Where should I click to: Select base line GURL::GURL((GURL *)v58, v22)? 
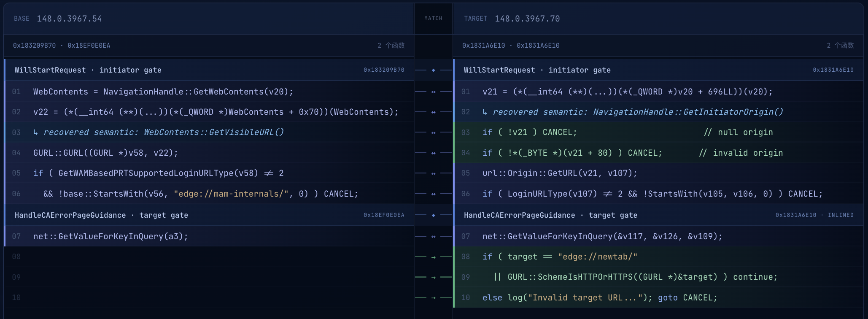tap(209, 153)
